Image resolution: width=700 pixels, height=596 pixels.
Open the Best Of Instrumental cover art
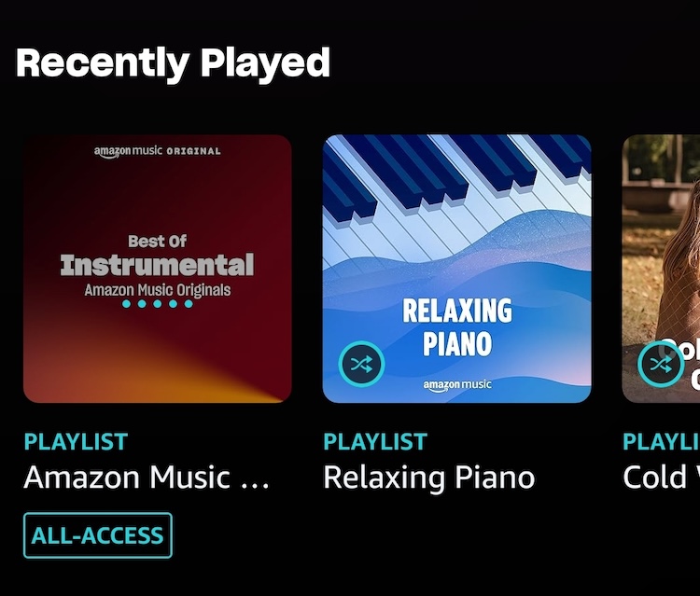click(x=158, y=269)
